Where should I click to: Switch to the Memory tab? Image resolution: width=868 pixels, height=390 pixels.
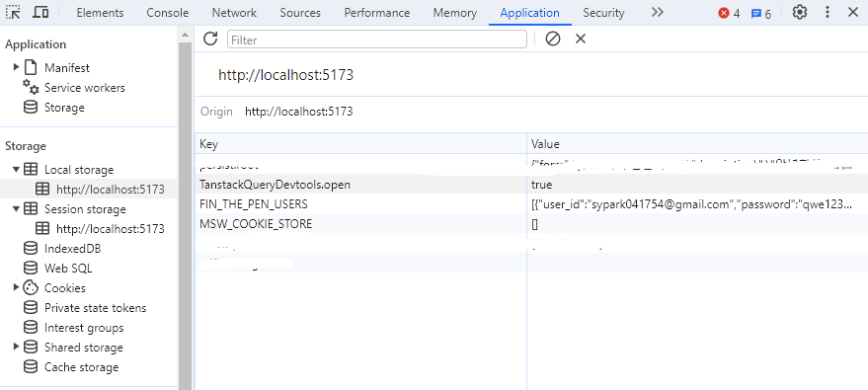[x=455, y=13]
